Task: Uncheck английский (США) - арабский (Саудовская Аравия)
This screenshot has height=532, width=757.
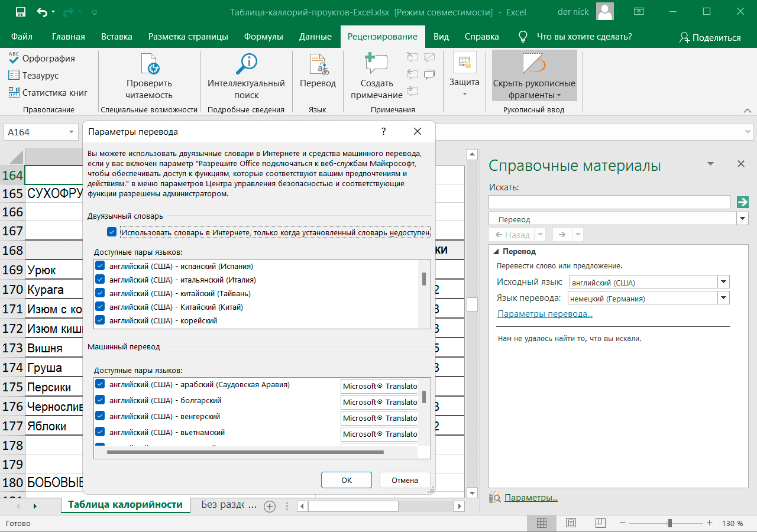Action: click(x=100, y=384)
